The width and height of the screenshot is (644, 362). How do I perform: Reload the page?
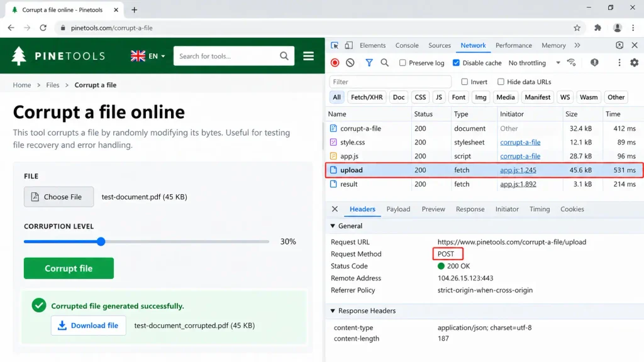pos(43,28)
